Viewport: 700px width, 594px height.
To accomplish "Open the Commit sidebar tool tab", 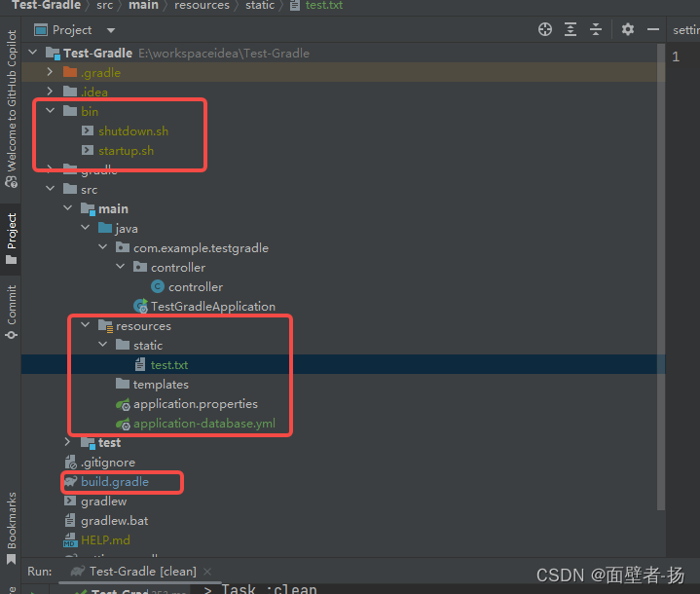I will [11, 312].
